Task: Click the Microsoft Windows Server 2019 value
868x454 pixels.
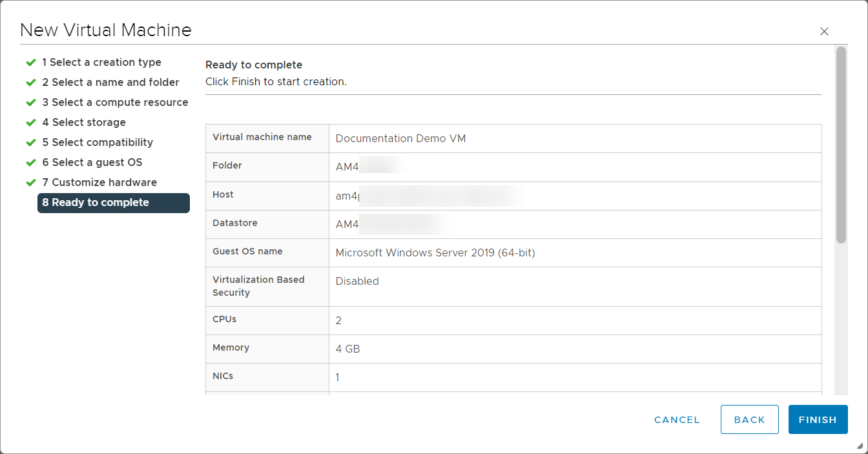Action: (x=435, y=253)
